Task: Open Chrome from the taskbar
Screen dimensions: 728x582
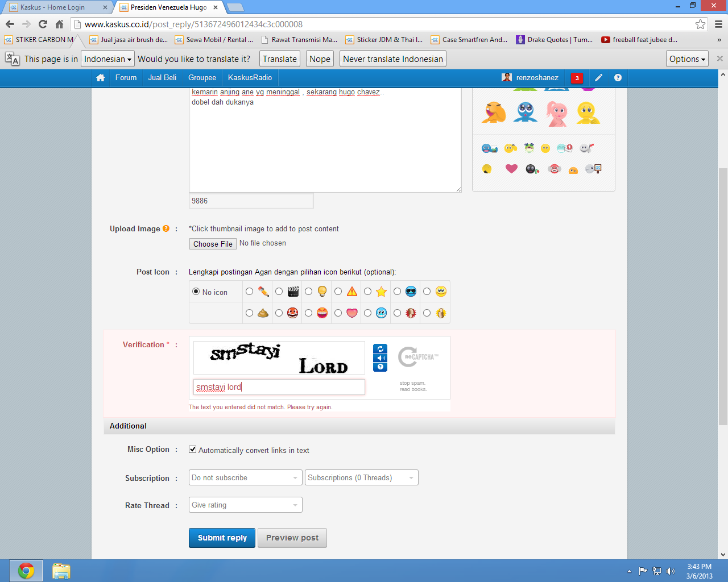Action: tap(26, 571)
